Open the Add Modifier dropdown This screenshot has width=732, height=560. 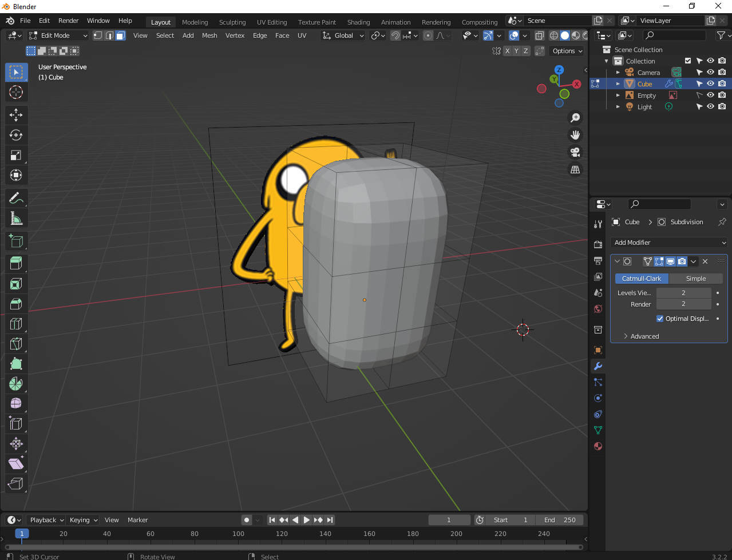pyautogui.click(x=669, y=243)
